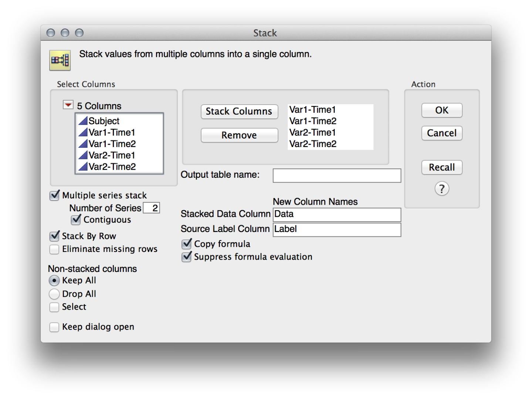Click the red disclosure triangle above 5 Columns
532x399 pixels.
pos(68,105)
